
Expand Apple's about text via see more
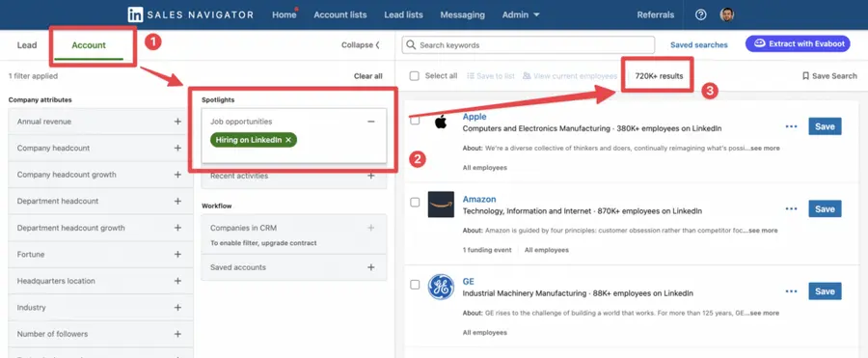(764, 149)
